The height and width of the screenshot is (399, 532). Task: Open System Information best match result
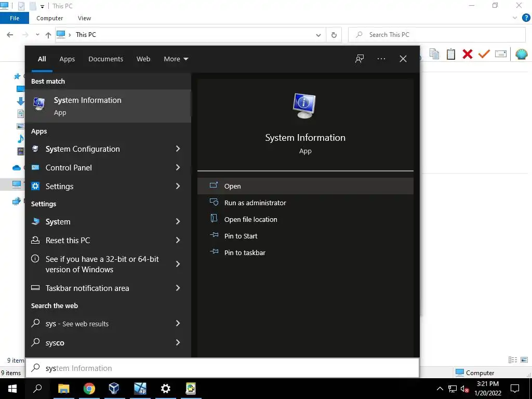(x=108, y=106)
